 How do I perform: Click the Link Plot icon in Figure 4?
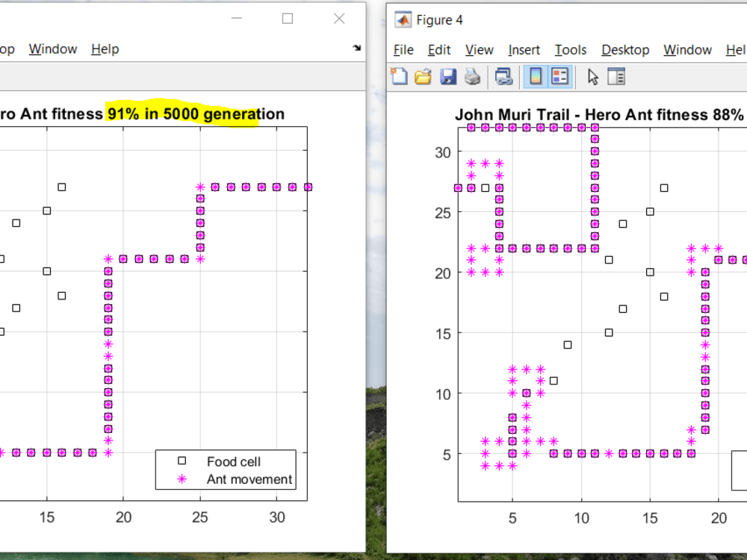pyautogui.click(x=503, y=76)
